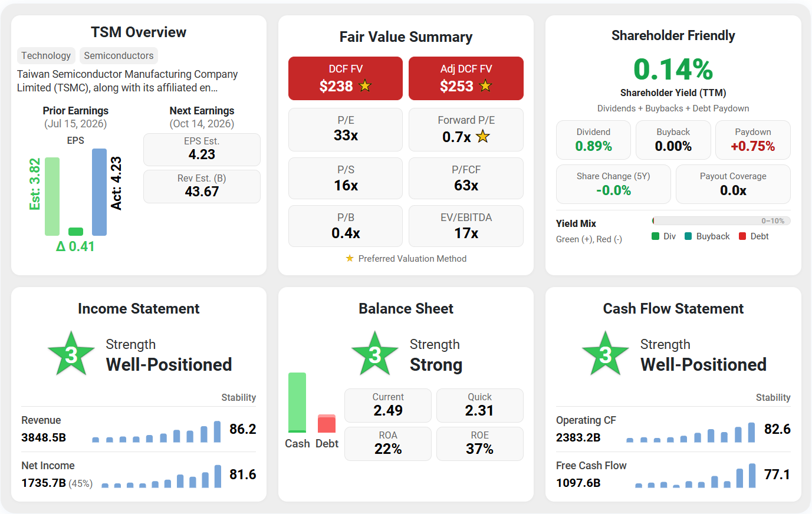Screen dimensions: 812x514
Task: Click the Revenue 3848.5B value
Action: pyautogui.click(x=44, y=437)
